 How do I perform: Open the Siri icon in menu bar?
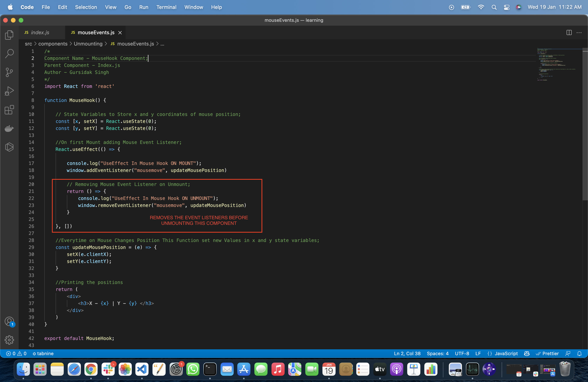(519, 7)
